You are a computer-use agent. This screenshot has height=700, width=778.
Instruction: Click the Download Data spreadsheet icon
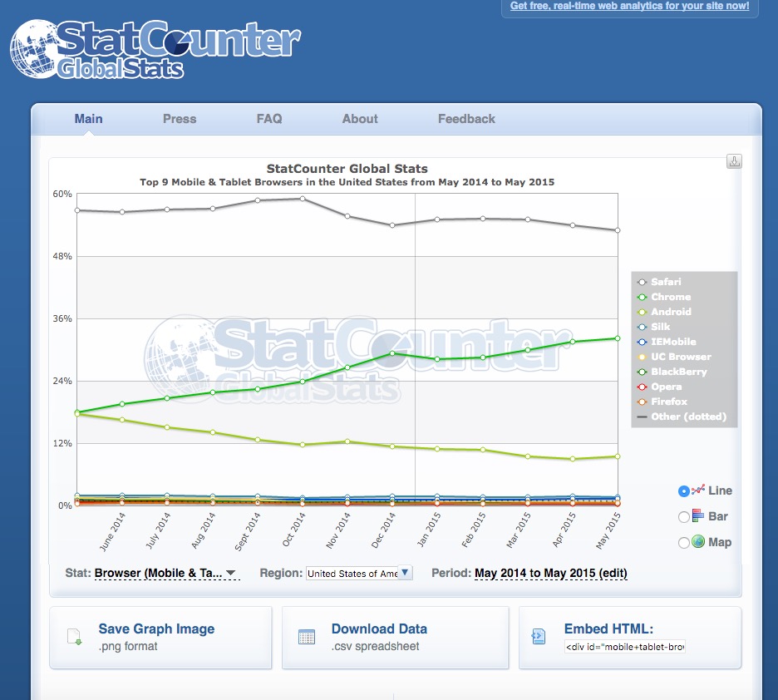(x=307, y=637)
